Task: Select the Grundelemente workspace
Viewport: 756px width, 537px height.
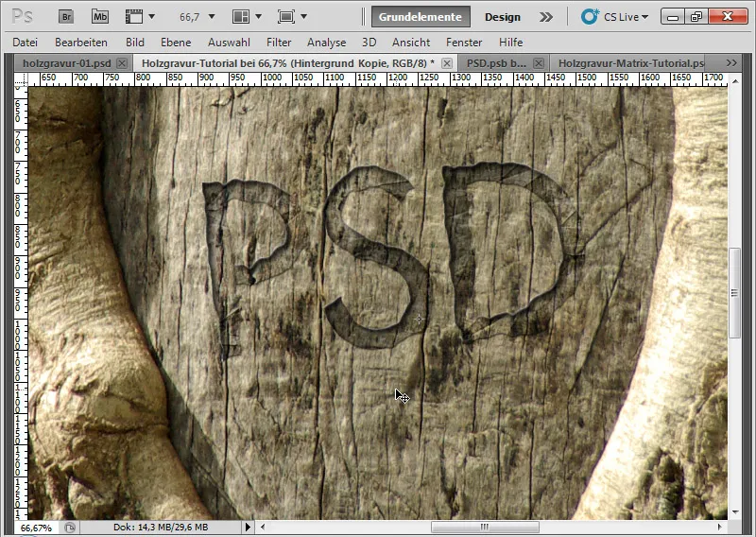Action: (x=421, y=17)
